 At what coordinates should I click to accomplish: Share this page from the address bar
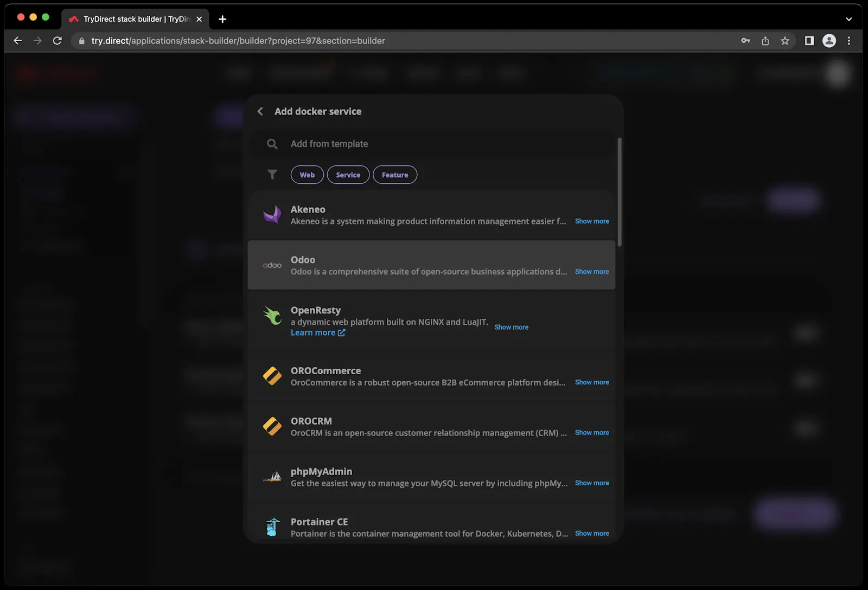click(765, 41)
